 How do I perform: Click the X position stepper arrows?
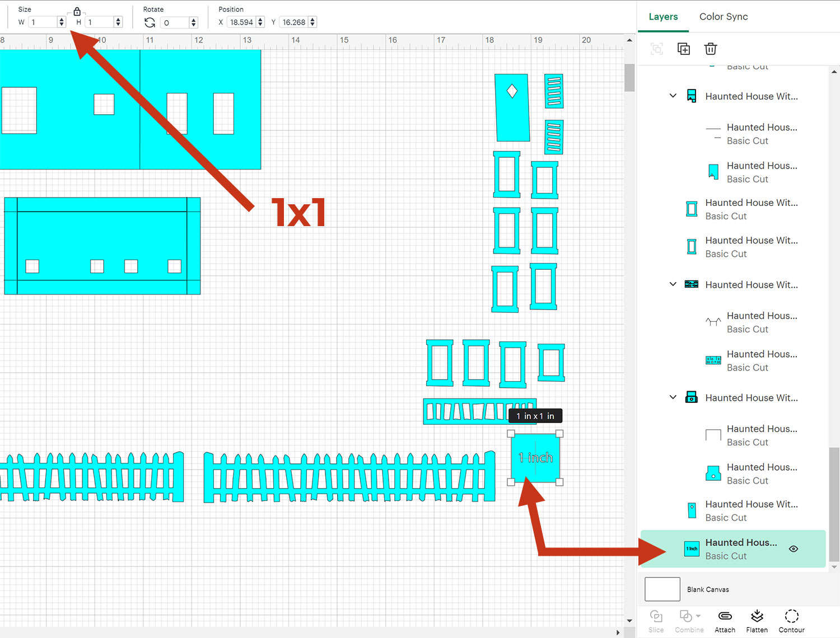(x=260, y=22)
